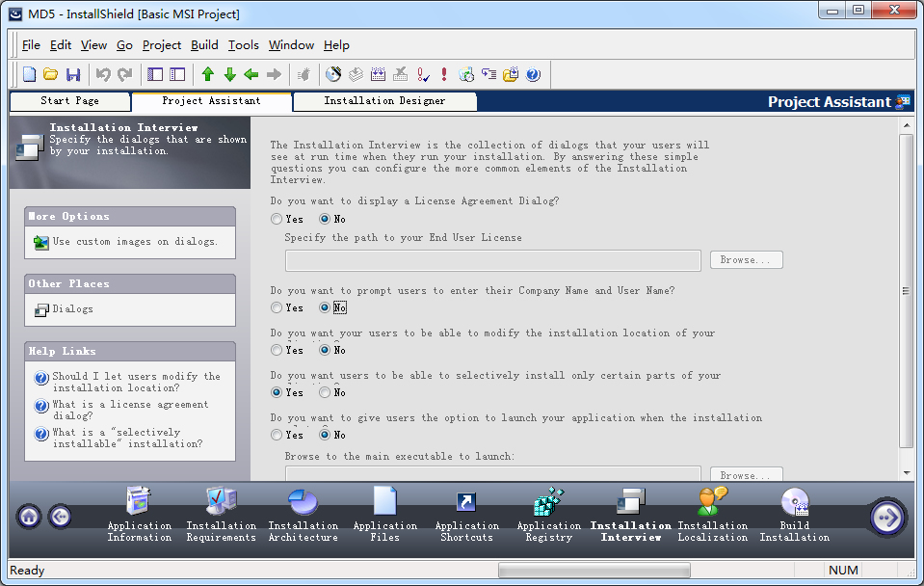Screen dimensions: 924x586
Task: Click the Redo arrow in the toolbar
Action: point(125,74)
